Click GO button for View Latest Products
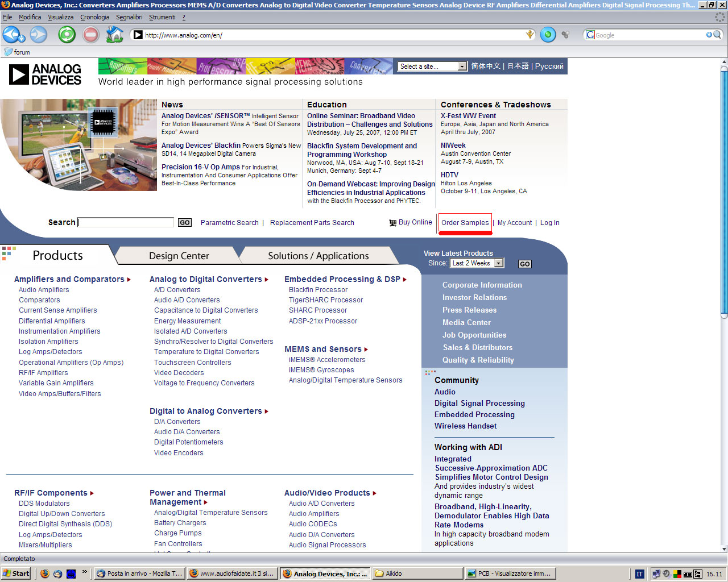728x582 pixels. tap(524, 264)
